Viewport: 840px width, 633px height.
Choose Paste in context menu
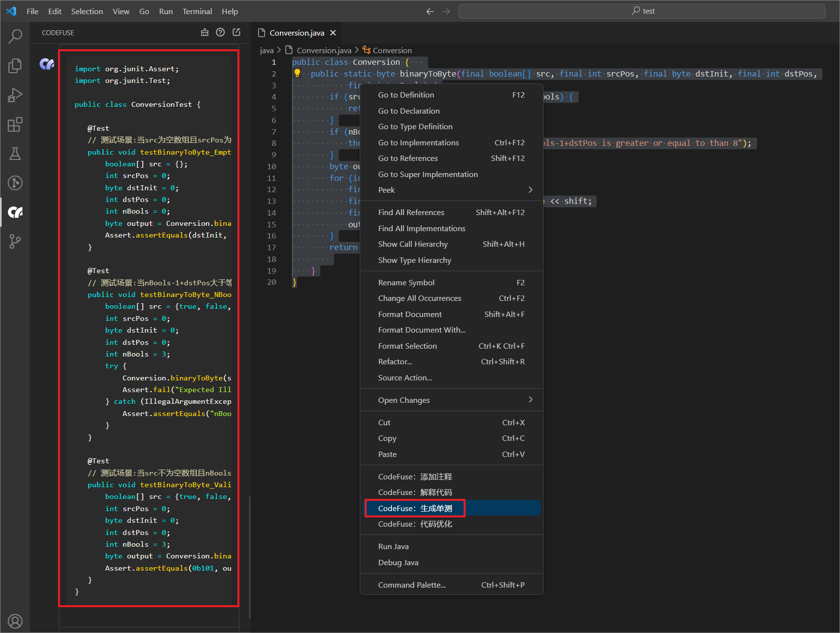[451, 454]
